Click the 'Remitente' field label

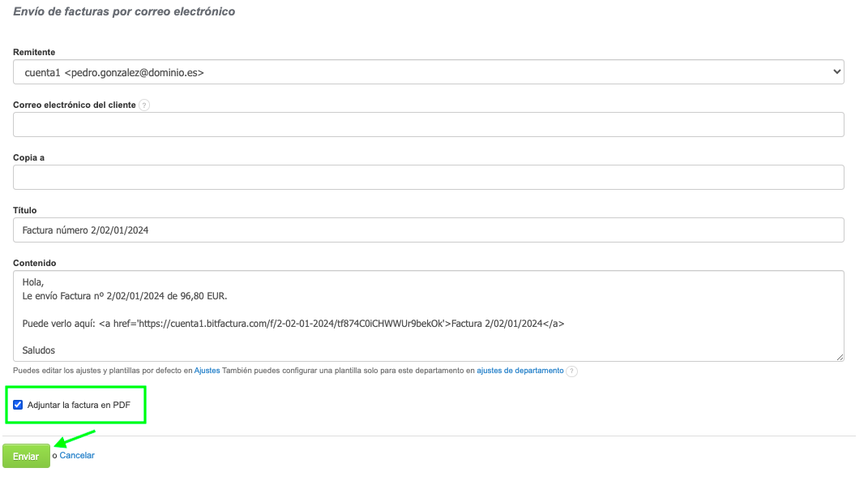(x=34, y=53)
